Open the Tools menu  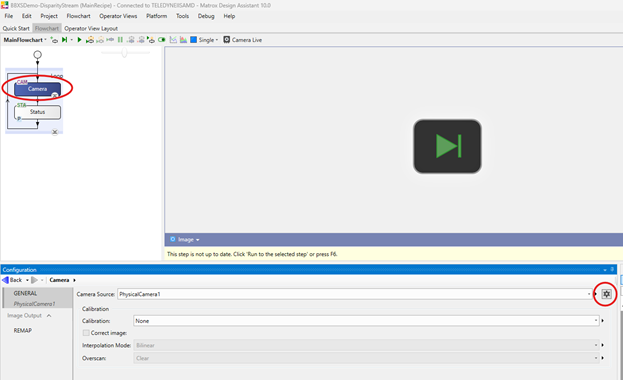(x=182, y=16)
